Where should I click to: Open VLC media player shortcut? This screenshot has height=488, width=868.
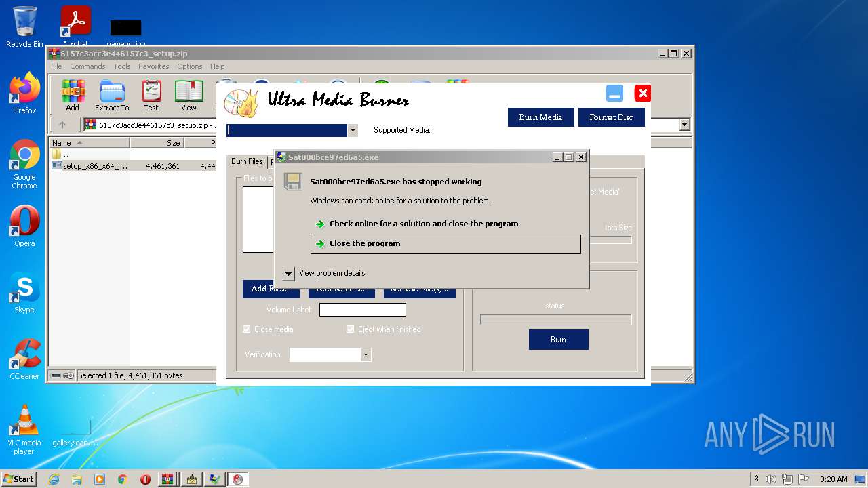tap(24, 430)
